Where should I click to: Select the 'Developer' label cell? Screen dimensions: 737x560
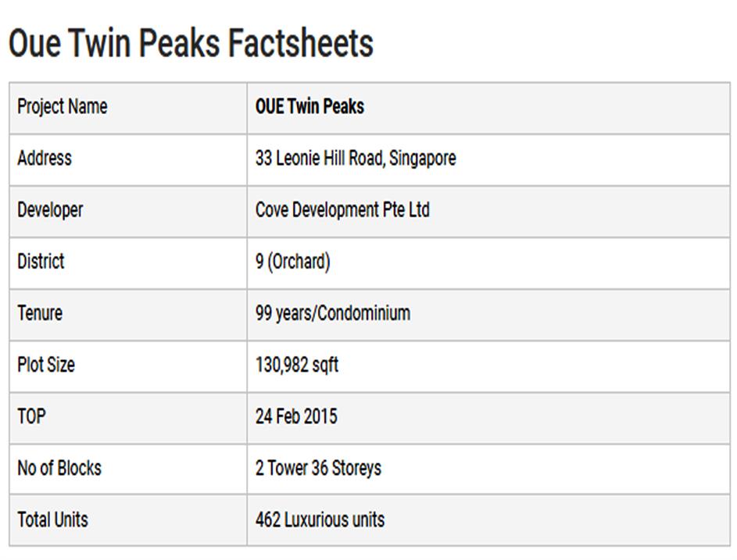[50, 210]
